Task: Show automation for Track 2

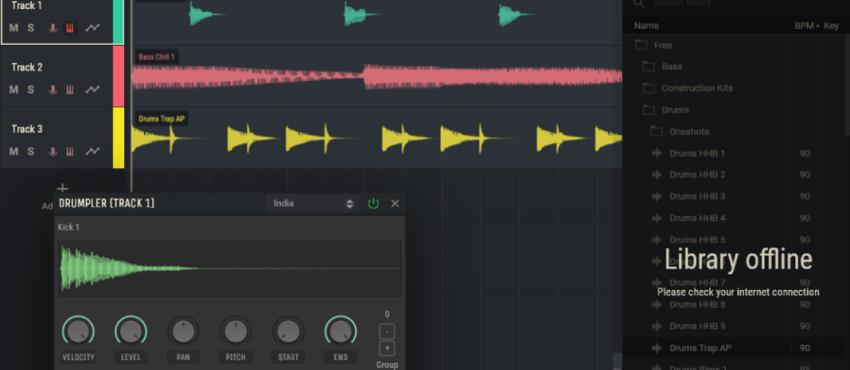Action: pos(93,90)
